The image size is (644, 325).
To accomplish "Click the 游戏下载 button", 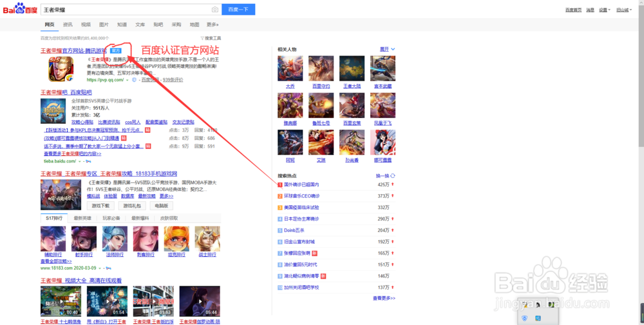I will (x=100, y=206).
